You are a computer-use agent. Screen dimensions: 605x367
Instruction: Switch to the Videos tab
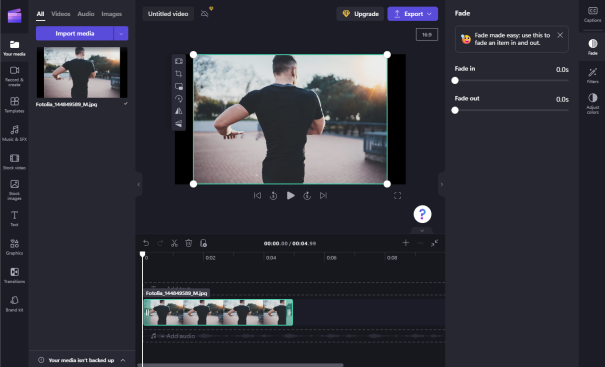[61, 14]
